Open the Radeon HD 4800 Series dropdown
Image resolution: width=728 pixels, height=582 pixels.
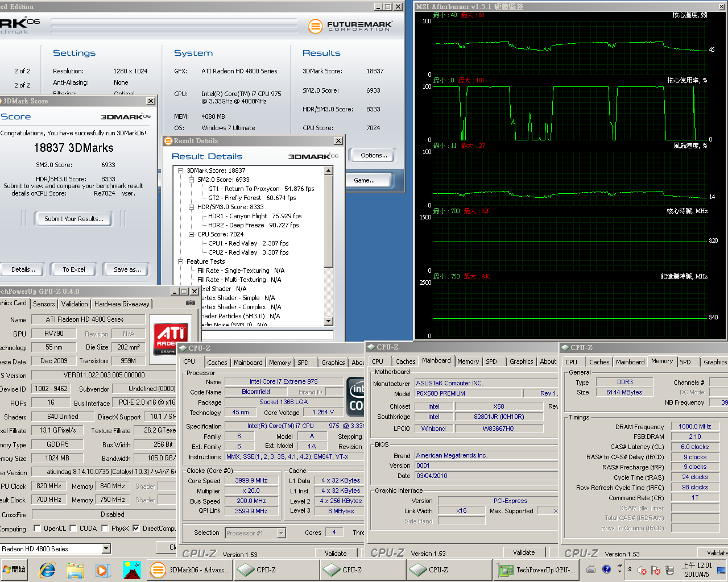point(106,548)
